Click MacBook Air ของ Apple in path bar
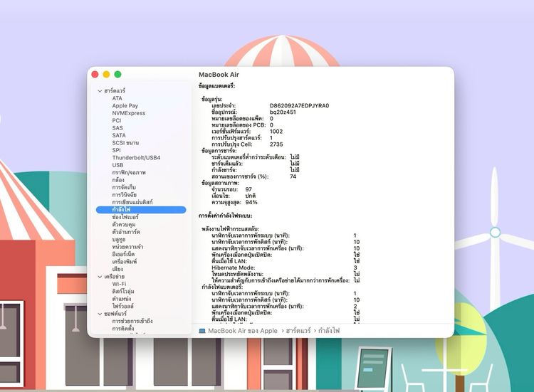This screenshot has height=392, width=534. [243, 331]
